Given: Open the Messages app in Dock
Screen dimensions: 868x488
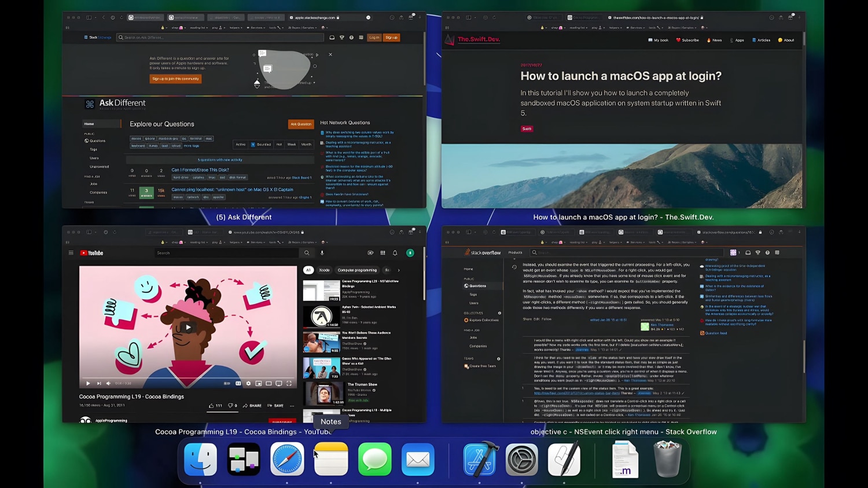Looking at the screenshot, I should pyautogui.click(x=374, y=459).
